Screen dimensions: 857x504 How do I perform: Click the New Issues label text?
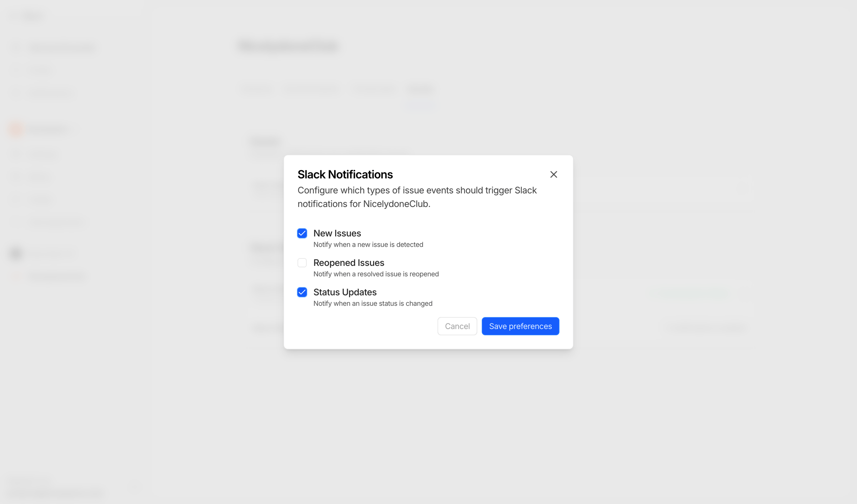(x=337, y=233)
